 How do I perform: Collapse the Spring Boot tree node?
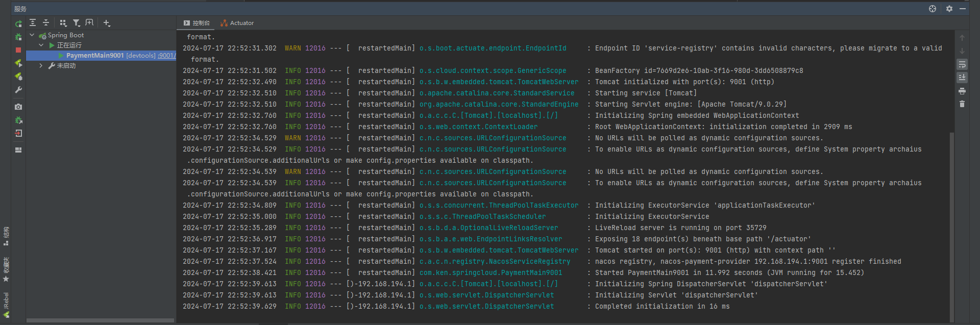point(32,35)
